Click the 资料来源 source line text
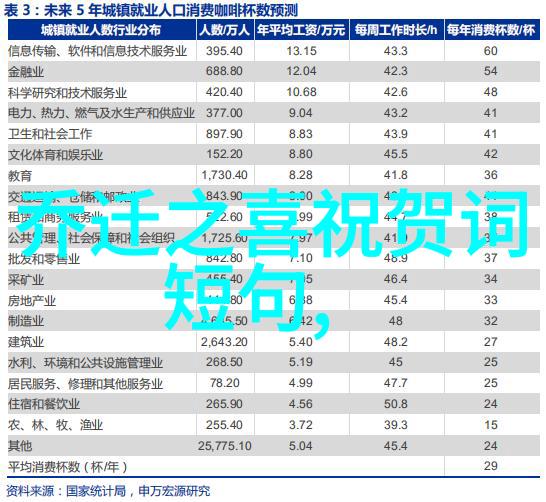This screenshot has height=502, width=546. click(x=108, y=491)
